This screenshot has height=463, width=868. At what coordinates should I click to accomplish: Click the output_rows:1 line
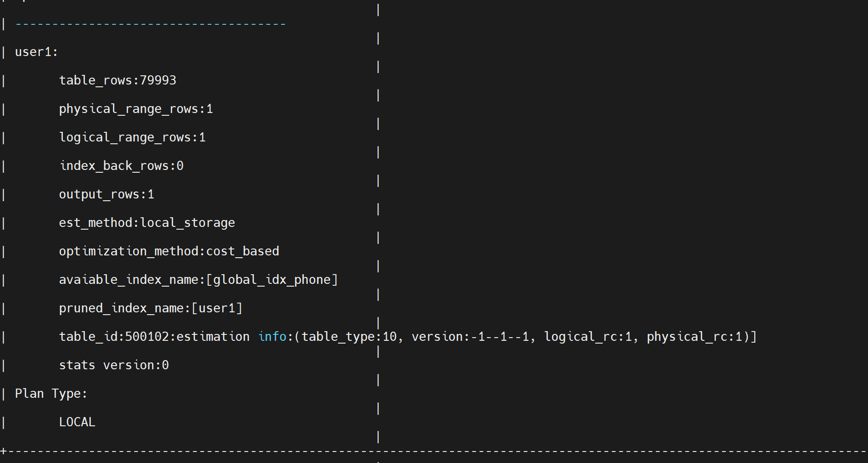point(107,194)
